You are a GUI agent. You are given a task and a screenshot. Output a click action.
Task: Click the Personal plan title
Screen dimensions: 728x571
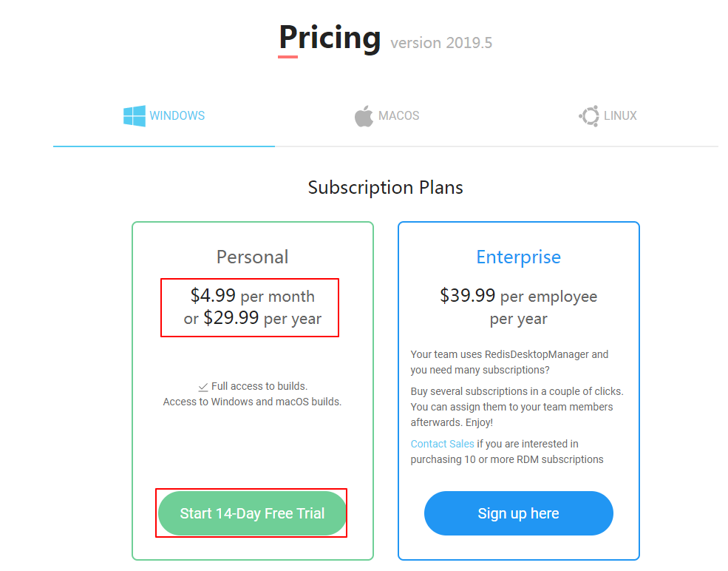pyautogui.click(x=252, y=257)
